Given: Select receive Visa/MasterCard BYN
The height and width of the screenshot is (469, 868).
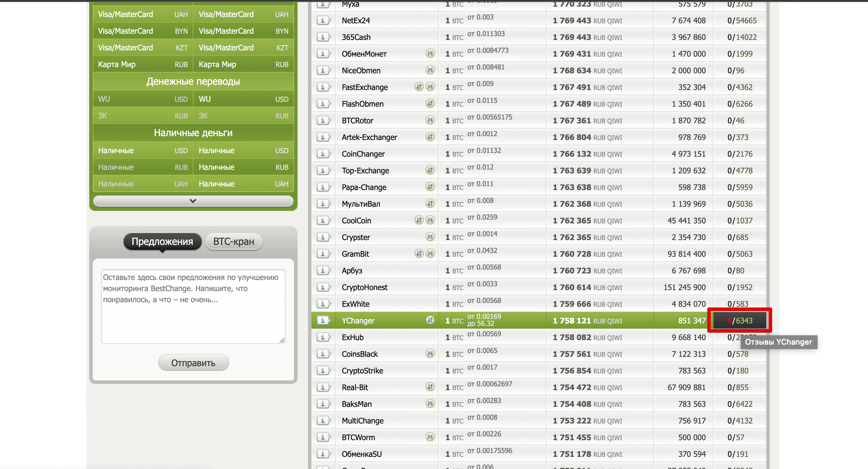Looking at the screenshot, I should coord(243,31).
